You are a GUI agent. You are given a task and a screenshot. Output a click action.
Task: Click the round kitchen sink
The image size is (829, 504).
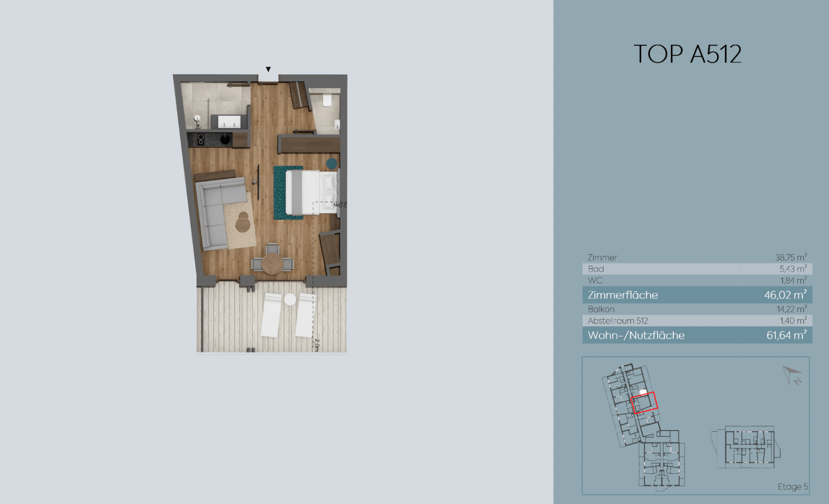coord(225,139)
